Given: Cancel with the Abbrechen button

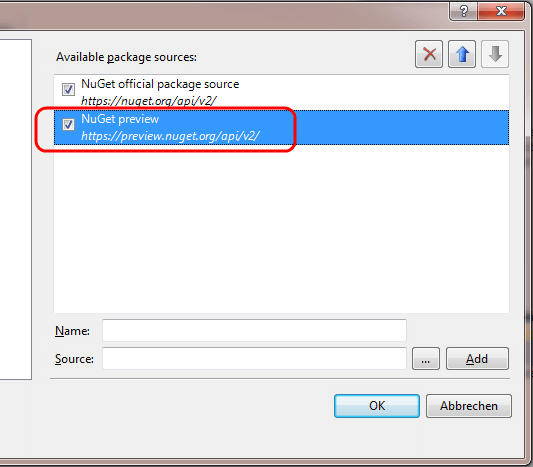Looking at the screenshot, I should point(469,406).
